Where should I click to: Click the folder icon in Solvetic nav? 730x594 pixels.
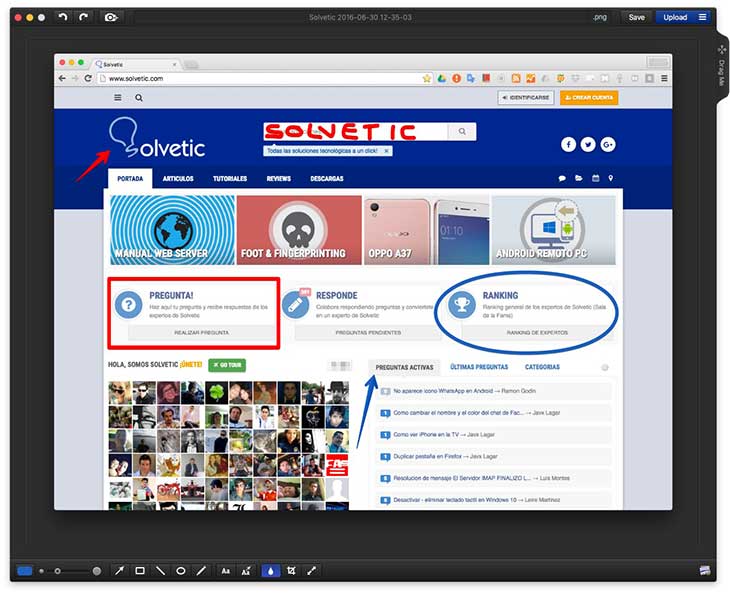(x=579, y=178)
